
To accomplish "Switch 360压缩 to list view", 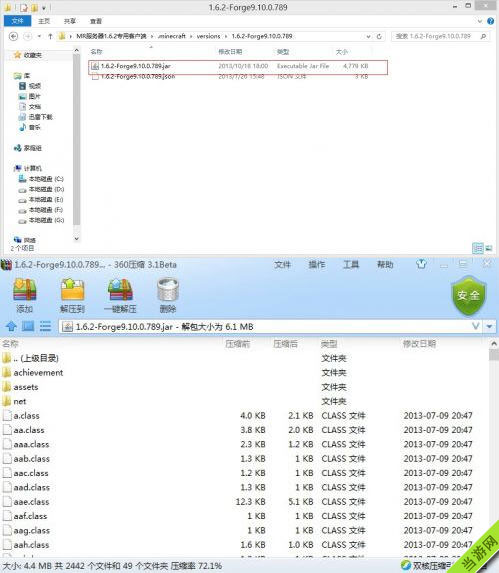I will pos(45,326).
